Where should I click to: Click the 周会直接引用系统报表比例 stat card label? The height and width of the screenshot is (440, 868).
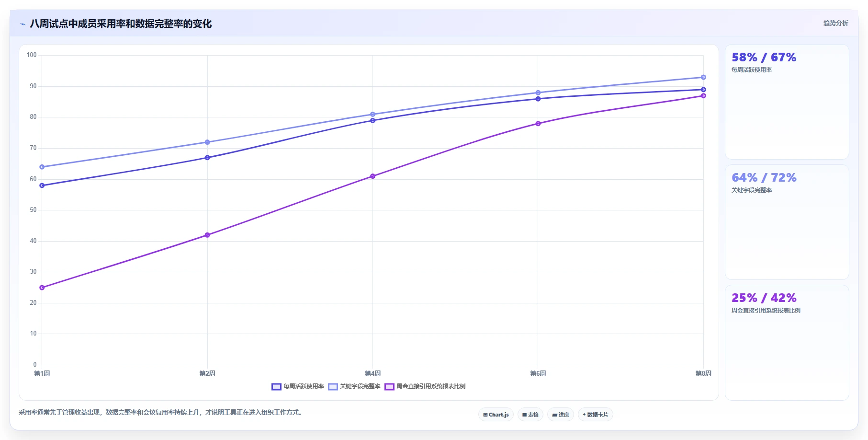coord(766,311)
